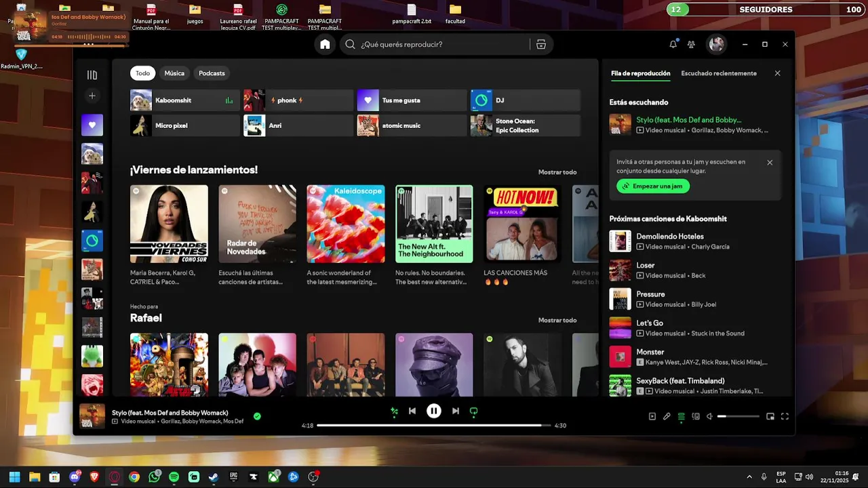
Task: Skip to the next track
Action: pos(456,411)
